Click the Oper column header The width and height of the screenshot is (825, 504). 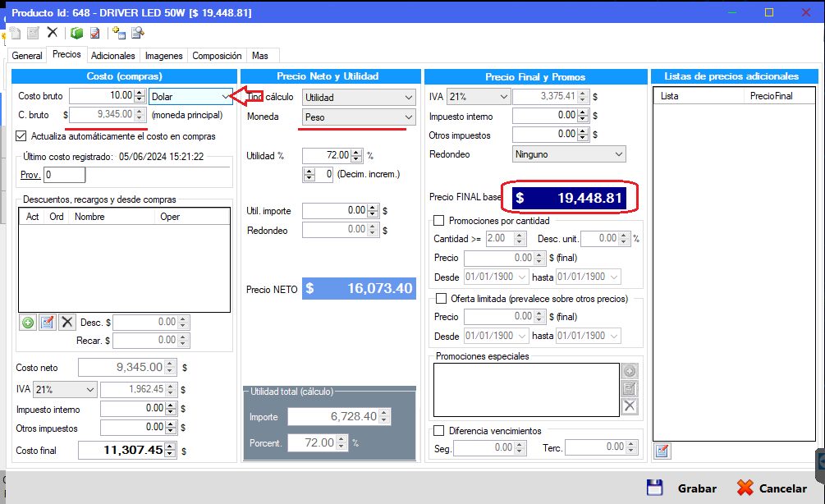[x=193, y=216]
